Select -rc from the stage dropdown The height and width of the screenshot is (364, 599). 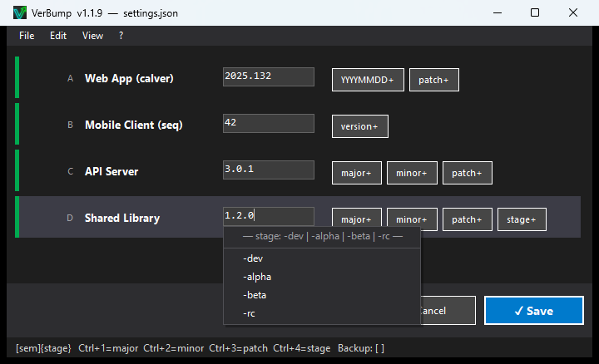322,313
